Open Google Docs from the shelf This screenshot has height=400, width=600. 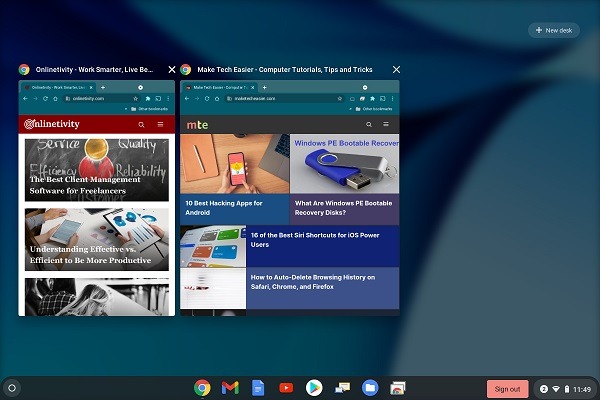coord(258,388)
